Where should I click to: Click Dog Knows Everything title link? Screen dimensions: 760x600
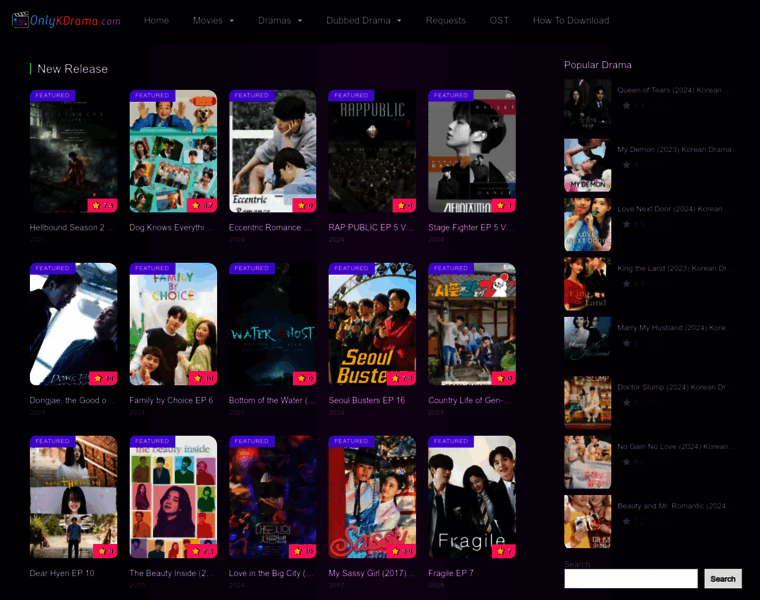[x=171, y=227]
